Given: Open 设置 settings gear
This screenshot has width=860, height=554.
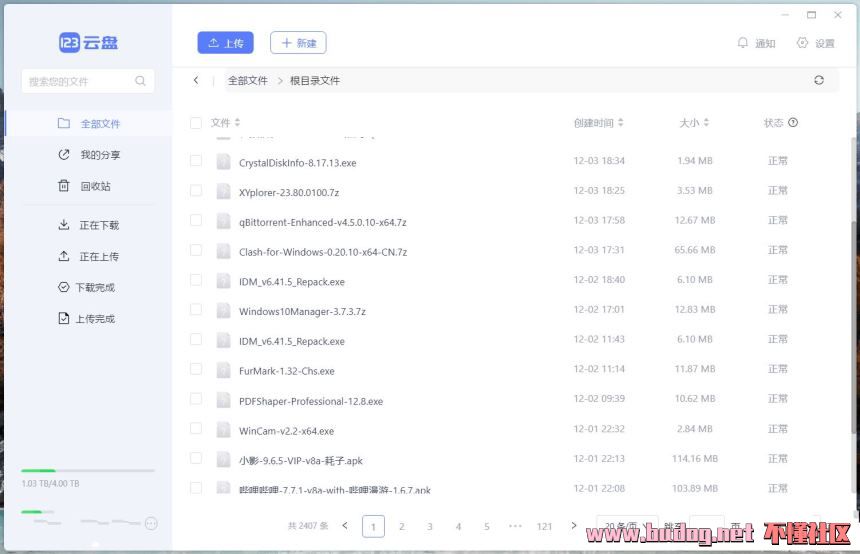Looking at the screenshot, I should click(x=815, y=43).
